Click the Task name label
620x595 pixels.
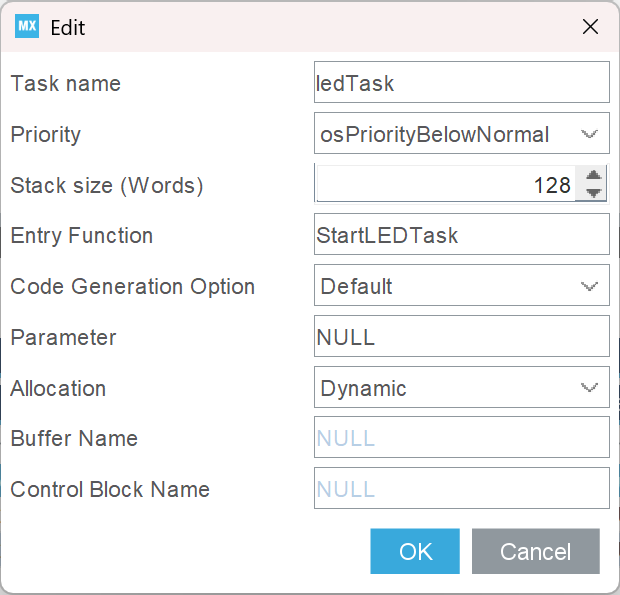(x=66, y=83)
